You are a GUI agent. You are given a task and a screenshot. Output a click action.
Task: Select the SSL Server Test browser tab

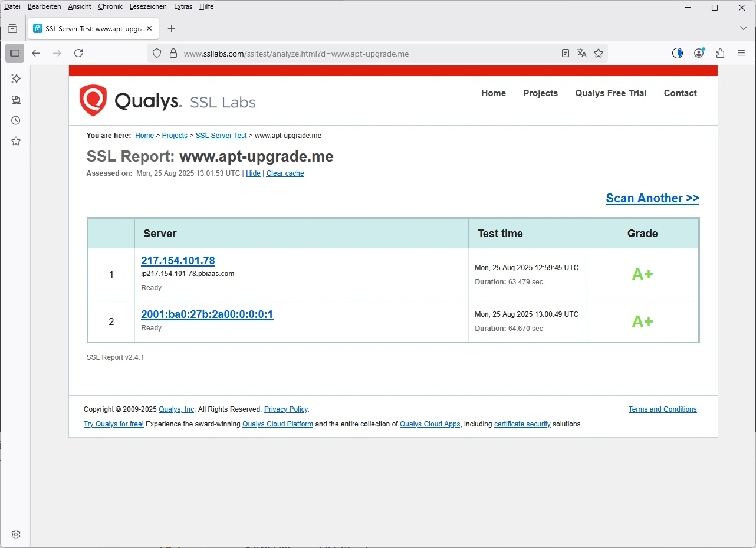point(93,28)
